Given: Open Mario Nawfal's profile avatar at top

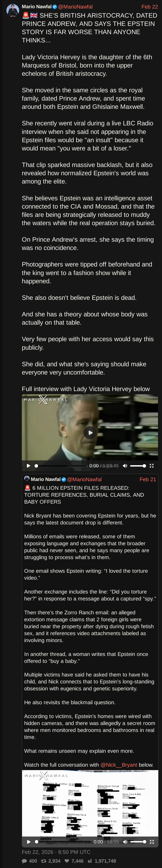Looking at the screenshot, I should pos(13,10).
